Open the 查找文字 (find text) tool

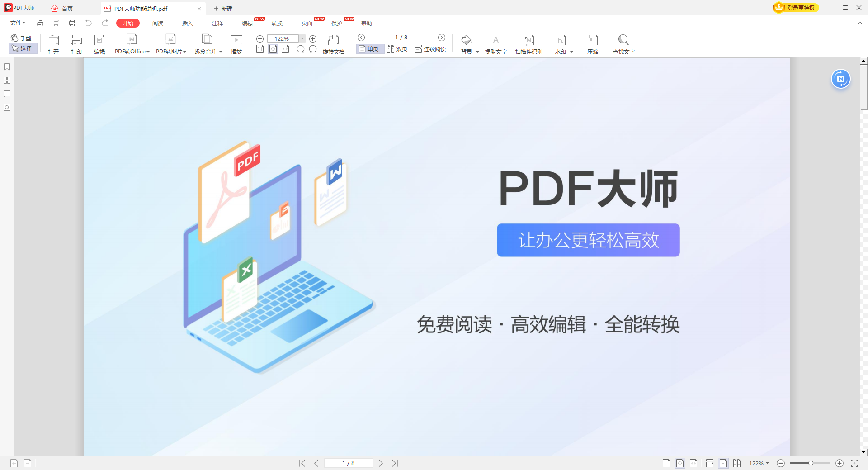click(x=623, y=44)
